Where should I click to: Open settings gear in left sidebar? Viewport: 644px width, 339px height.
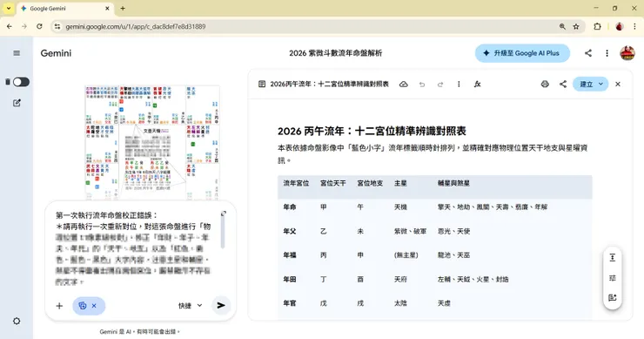click(x=17, y=321)
